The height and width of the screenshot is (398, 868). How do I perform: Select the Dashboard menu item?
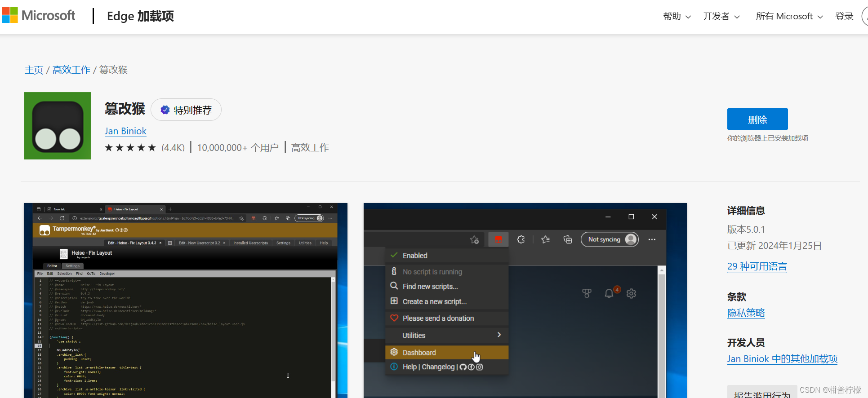tap(447, 353)
